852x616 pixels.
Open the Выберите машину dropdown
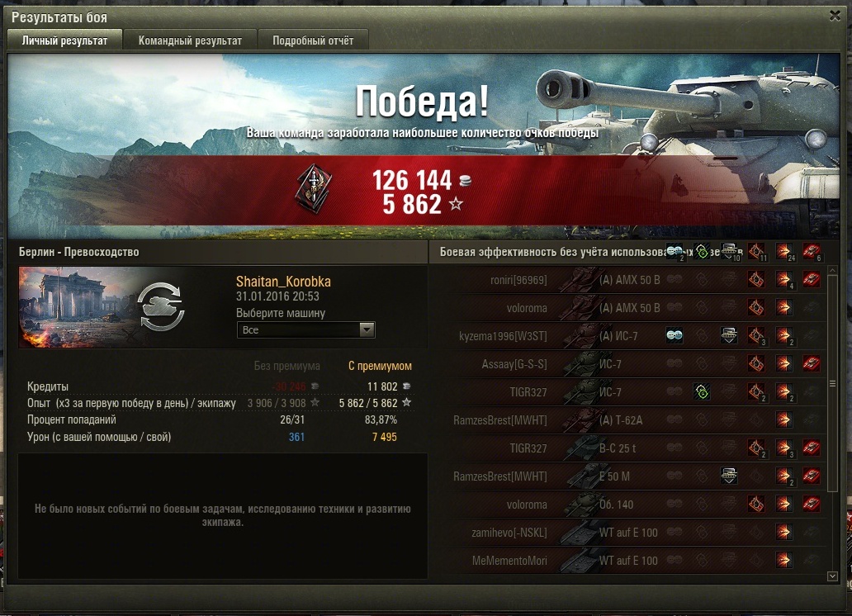click(306, 329)
